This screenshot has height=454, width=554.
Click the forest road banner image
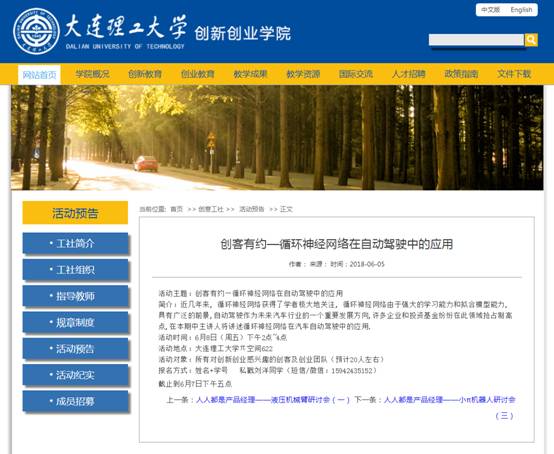coord(277,138)
